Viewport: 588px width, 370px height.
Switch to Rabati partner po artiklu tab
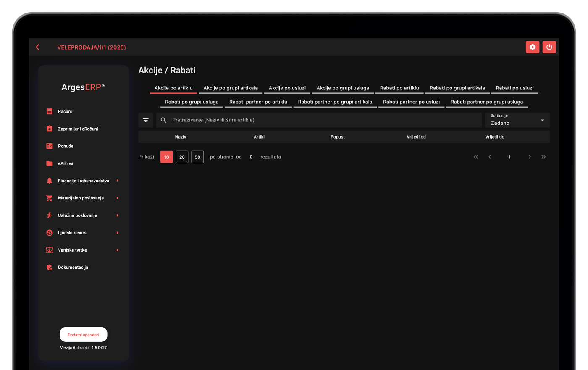coord(258,102)
